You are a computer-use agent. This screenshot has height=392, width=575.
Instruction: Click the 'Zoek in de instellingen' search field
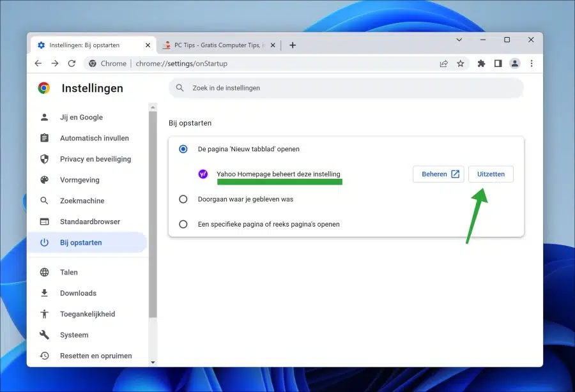[346, 88]
